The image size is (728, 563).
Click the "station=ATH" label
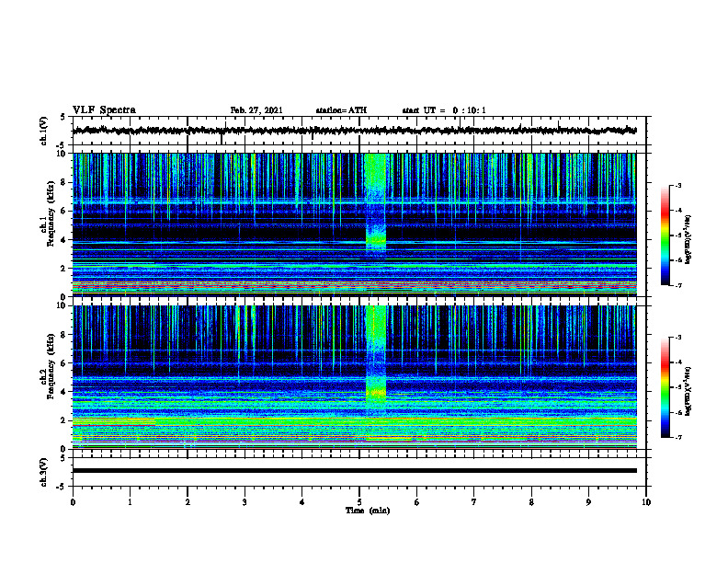pyautogui.click(x=341, y=110)
